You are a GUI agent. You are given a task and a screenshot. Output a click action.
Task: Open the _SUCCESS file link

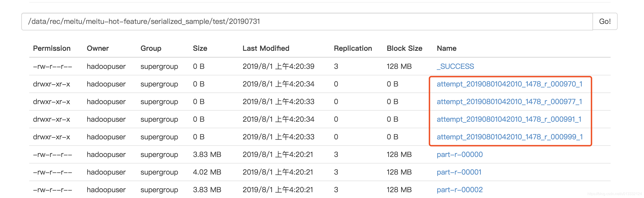[455, 66]
